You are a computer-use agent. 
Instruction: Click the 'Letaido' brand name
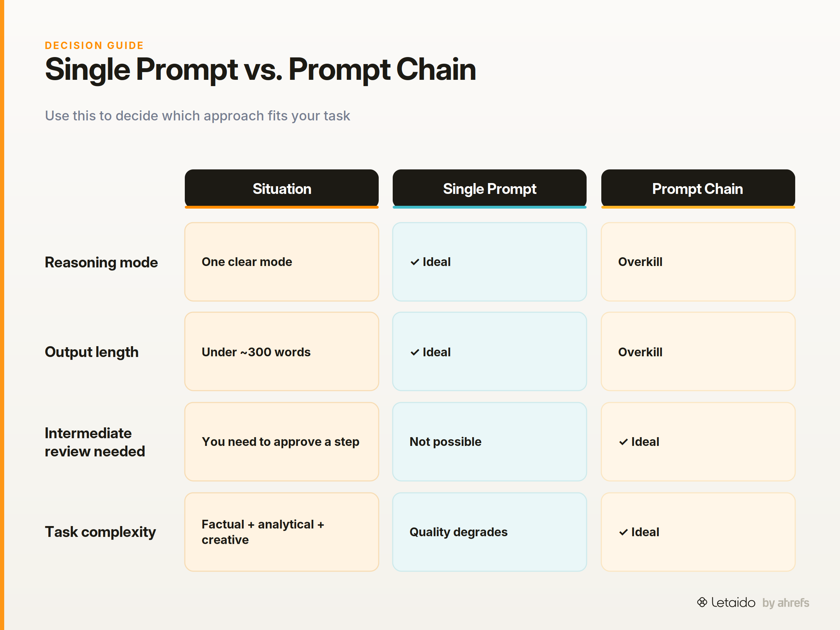pyautogui.click(x=733, y=602)
